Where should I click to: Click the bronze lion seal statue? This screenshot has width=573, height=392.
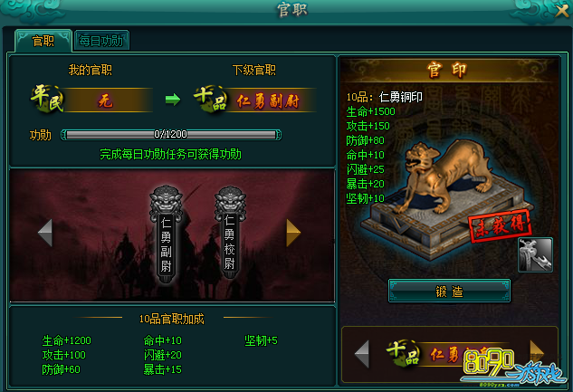[x=448, y=199]
